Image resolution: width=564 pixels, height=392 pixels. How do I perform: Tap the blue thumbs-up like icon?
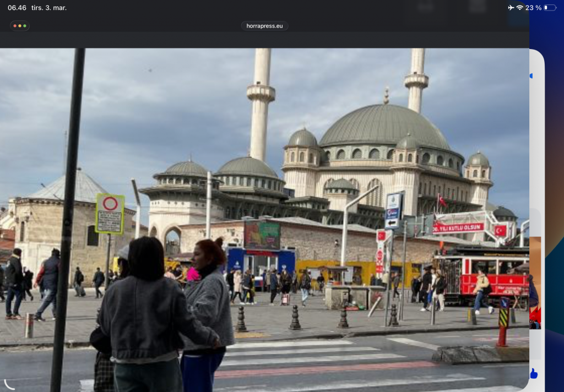point(533,373)
